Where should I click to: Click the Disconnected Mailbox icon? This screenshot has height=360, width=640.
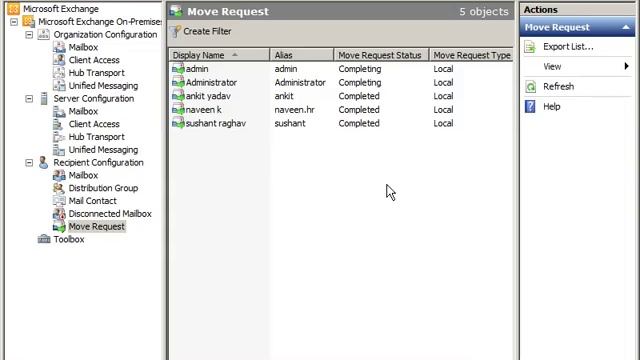pos(59,213)
